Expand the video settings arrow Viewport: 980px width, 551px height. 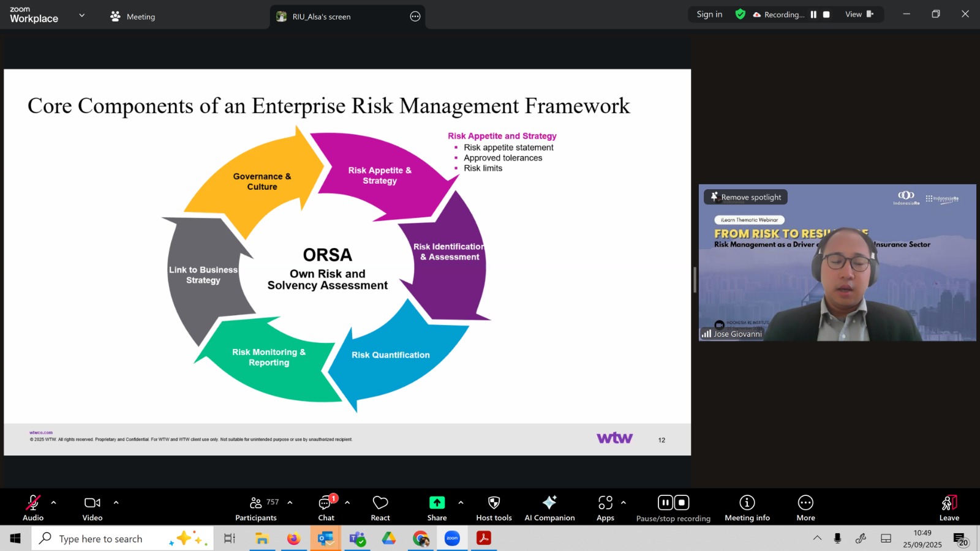tap(116, 503)
